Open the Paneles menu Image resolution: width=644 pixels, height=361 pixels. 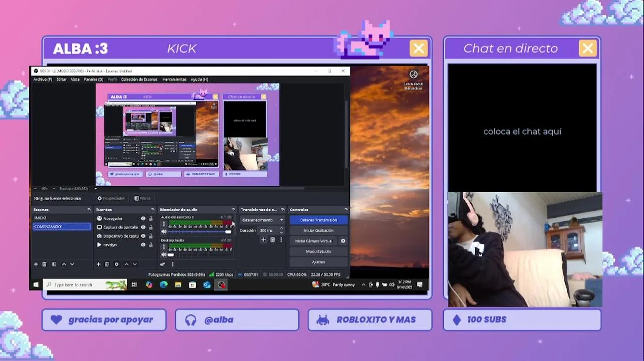93,79
